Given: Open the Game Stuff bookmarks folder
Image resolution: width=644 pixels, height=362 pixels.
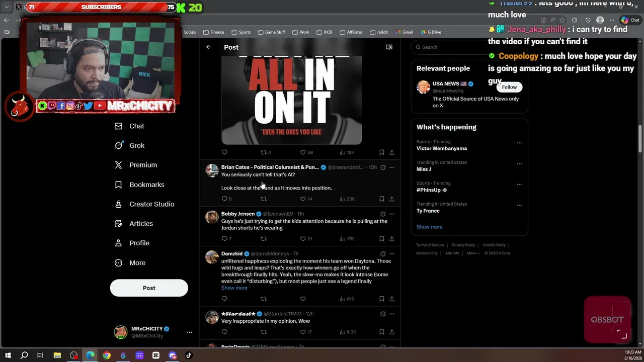Looking at the screenshot, I should [x=271, y=32].
